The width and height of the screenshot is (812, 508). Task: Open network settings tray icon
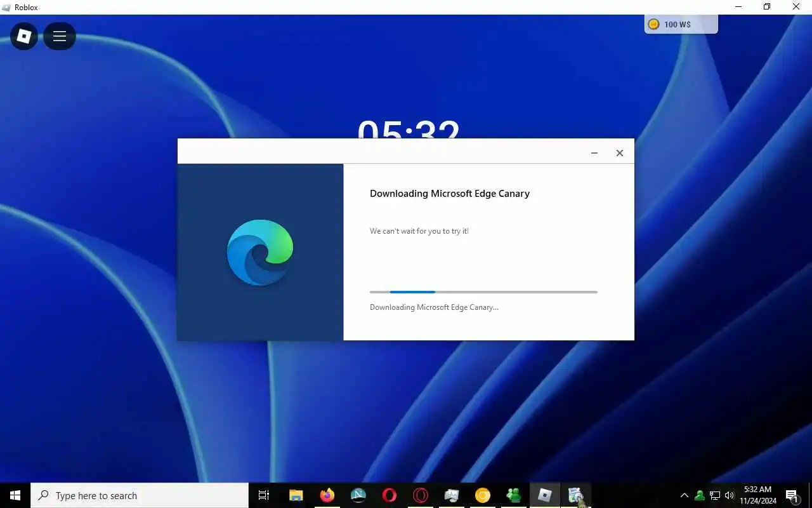tap(715, 495)
